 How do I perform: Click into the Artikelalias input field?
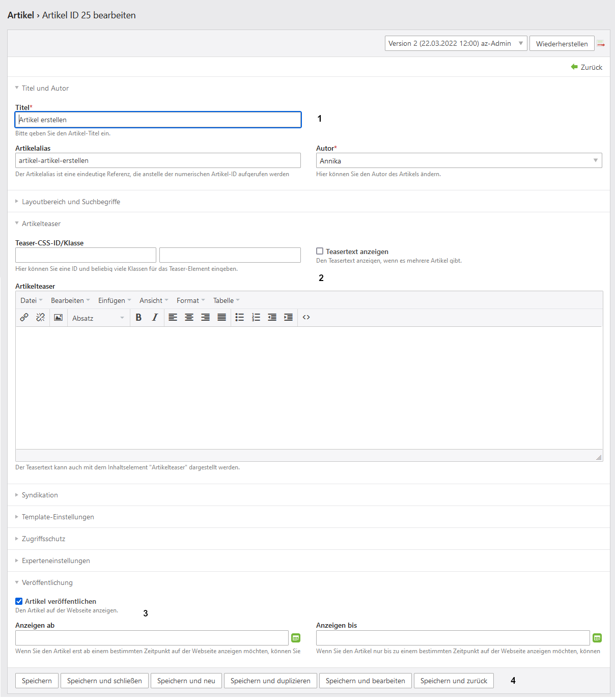coord(158,160)
